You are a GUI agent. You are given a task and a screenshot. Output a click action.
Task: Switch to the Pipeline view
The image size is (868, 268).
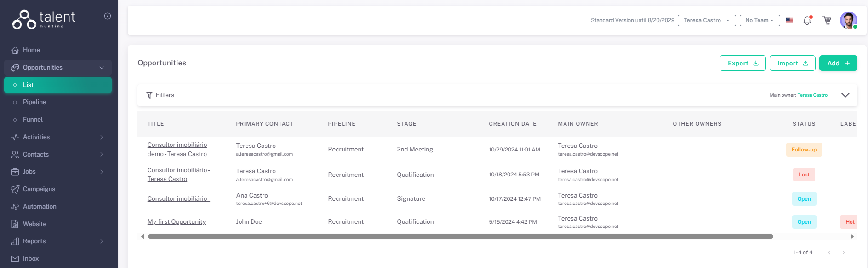[x=34, y=102]
